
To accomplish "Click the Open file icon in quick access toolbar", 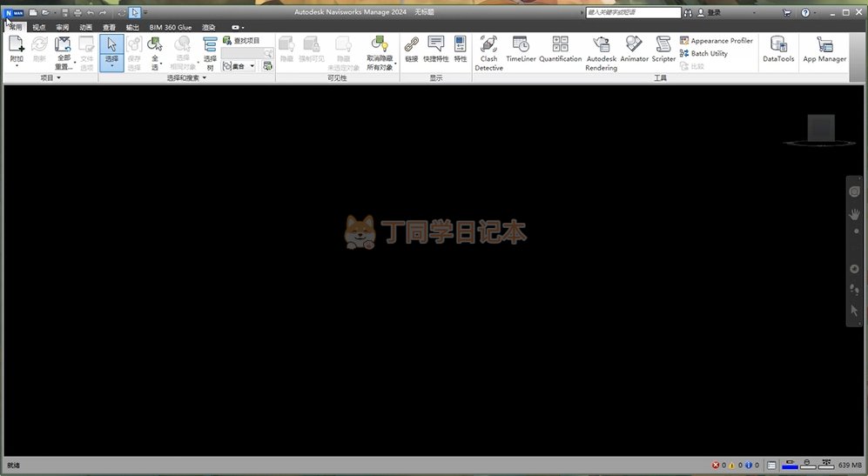I will [x=46, y=12].
